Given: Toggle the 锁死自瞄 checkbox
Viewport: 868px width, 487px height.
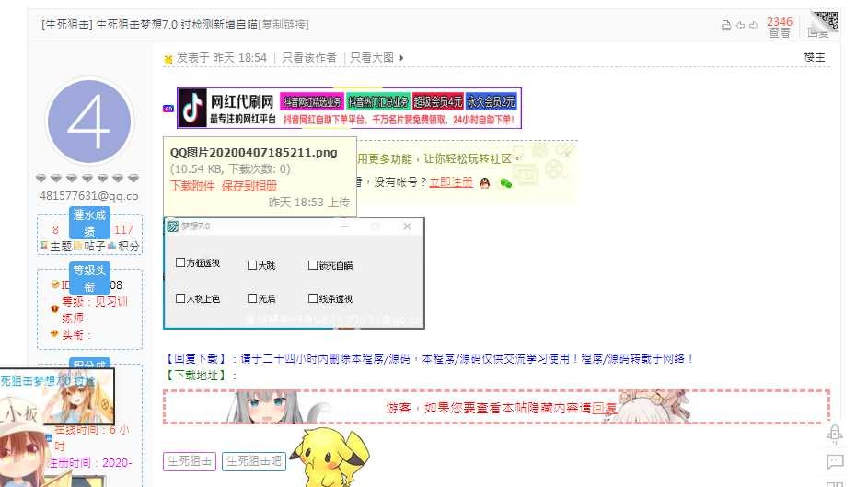Looking at the screenshot, I should click(313, 265).
